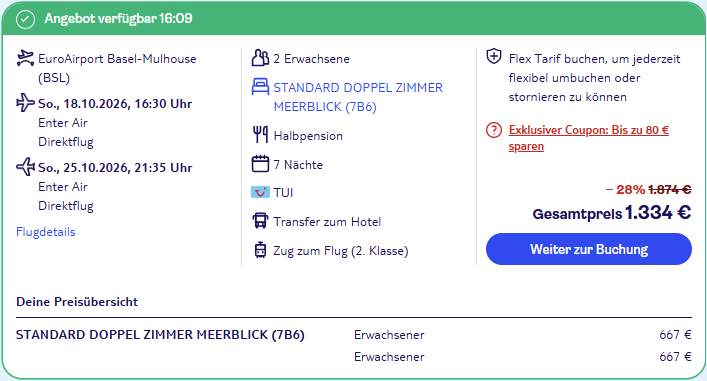Click the TUI operator logo

(x=260, y=193)
